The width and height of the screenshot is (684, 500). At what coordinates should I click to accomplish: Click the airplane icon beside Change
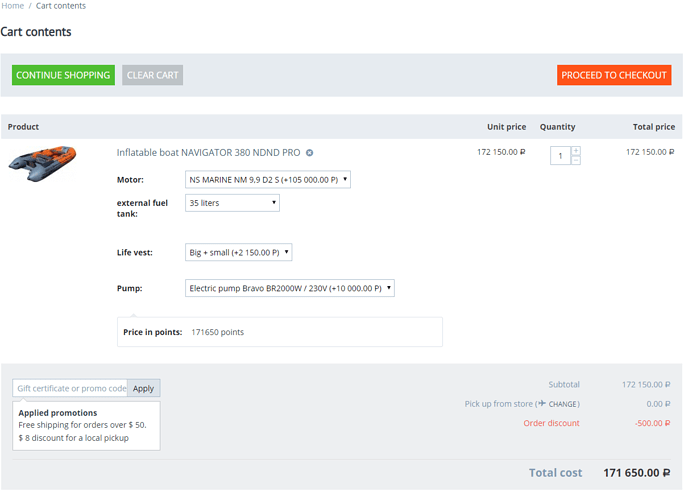(541, 404)
